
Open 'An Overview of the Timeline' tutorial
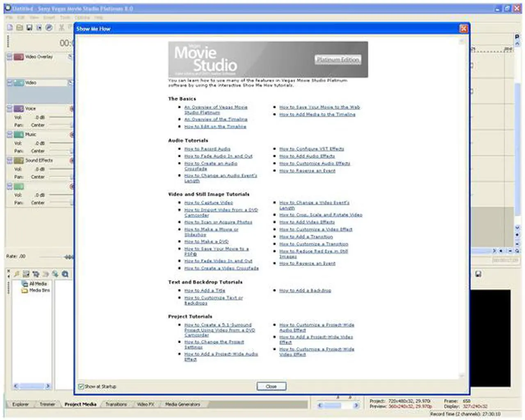pyautogui.click(x=216, y=119)
